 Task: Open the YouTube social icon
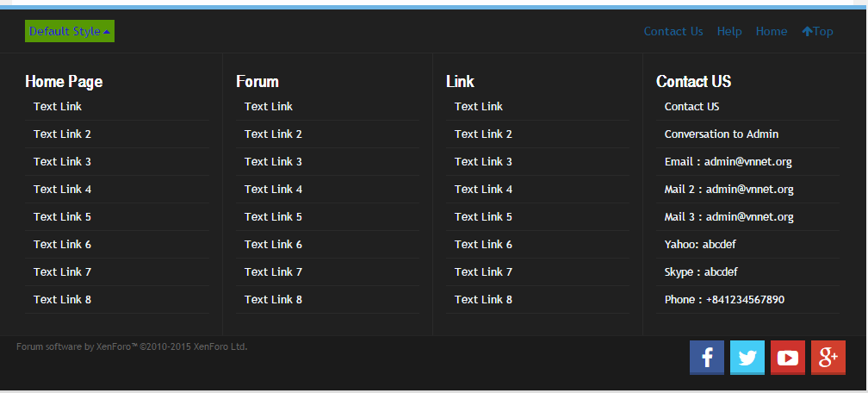[x=787, y=358]
